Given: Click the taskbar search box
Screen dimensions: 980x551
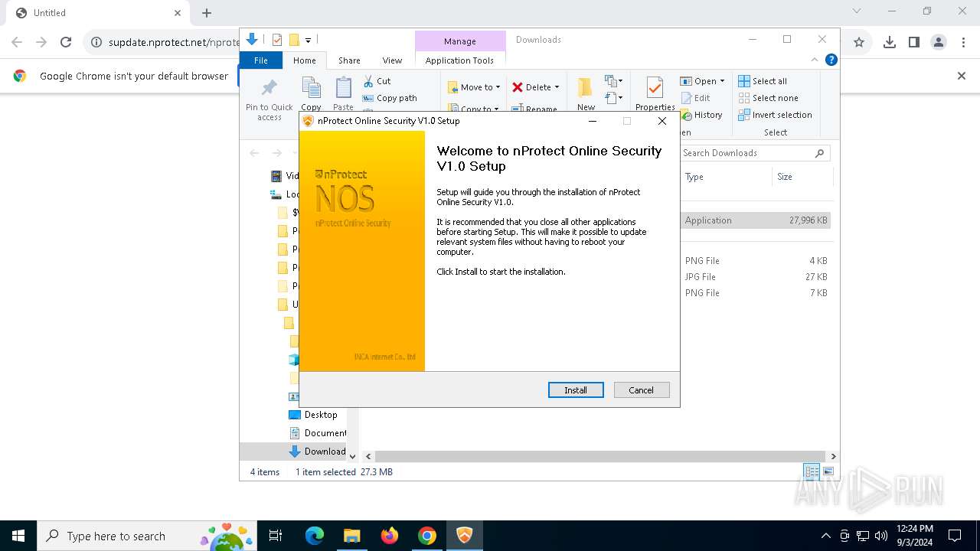Looking at the screenshot, I should (147, 536).
